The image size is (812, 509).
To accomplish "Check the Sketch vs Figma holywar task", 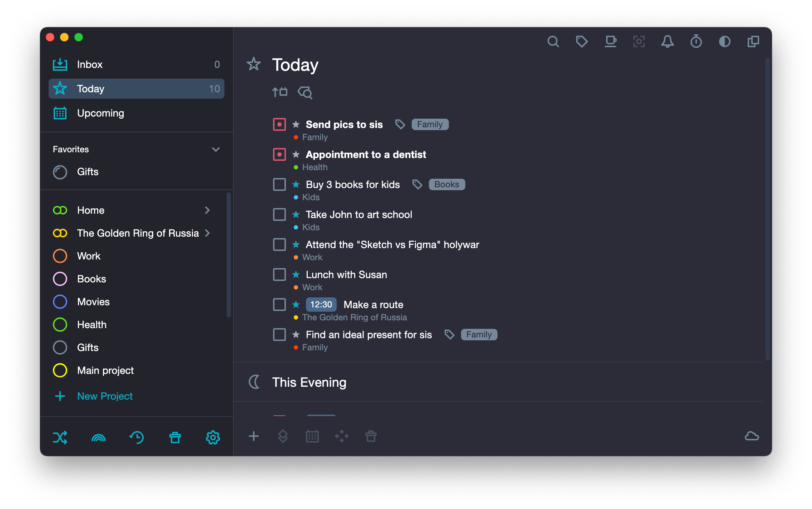I will (279, 244).
